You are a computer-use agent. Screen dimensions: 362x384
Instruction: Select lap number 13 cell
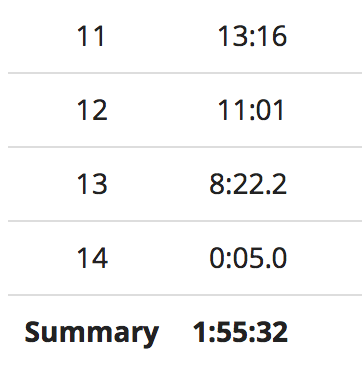[x=92, y=184]
